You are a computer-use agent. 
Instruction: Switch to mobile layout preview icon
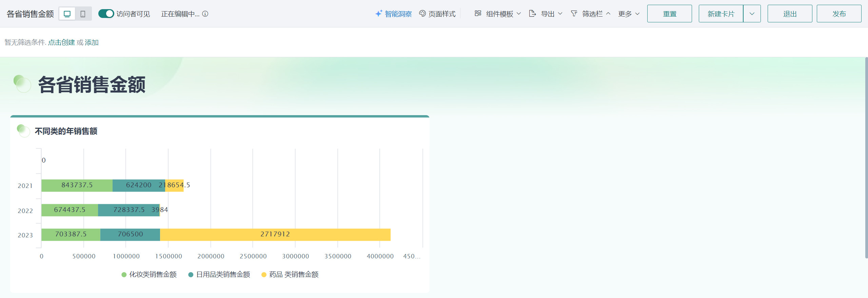click(83, 14)
